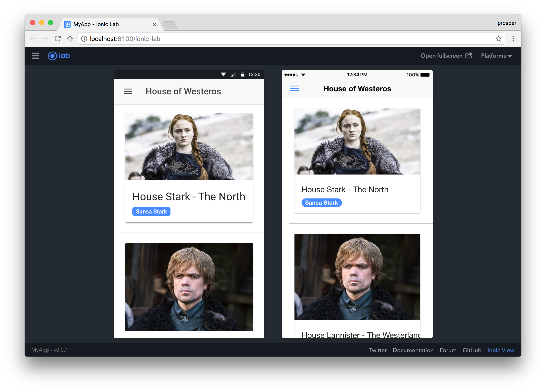Visit the Ionic View link
The image size is (546, 392).
(x=501, y=350)
